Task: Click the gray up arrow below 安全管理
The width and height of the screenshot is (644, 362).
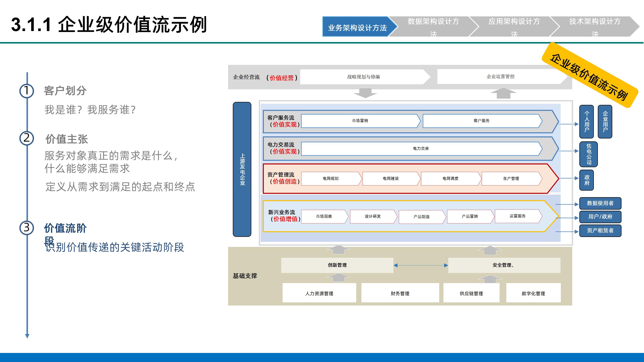Action: (x=490, y=279)
